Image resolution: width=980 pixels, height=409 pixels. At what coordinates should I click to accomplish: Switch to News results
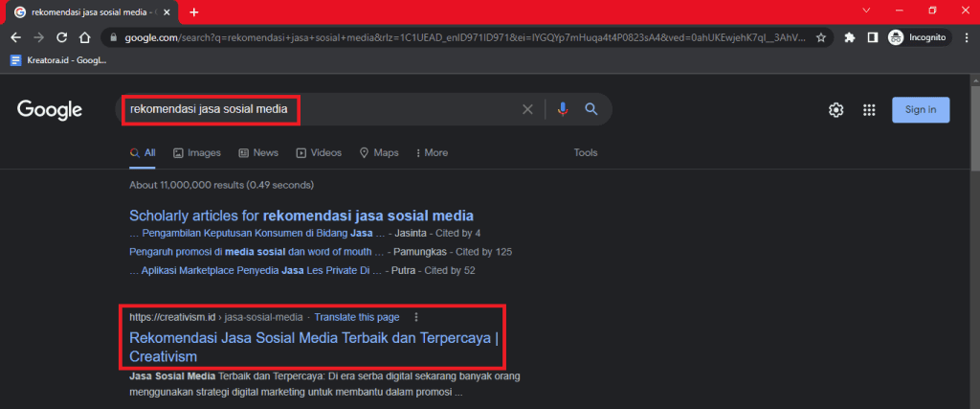[258, 152]
